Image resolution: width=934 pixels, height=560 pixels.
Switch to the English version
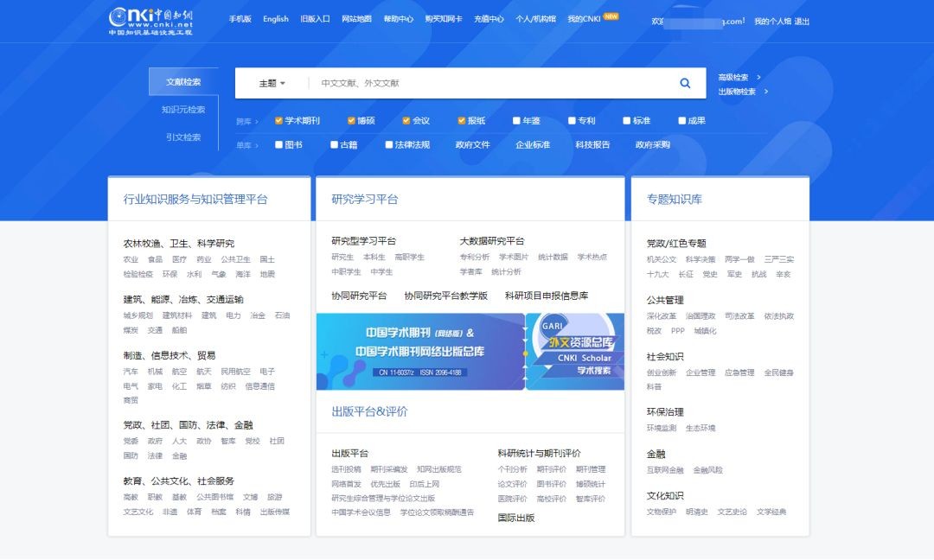click(276, 19)
